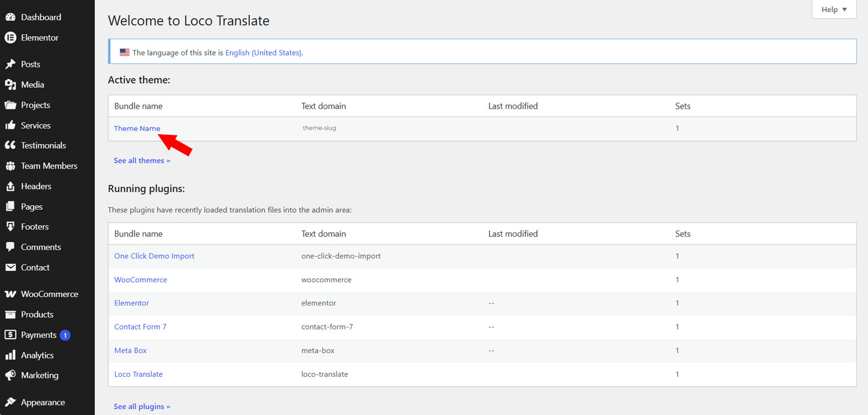Image resolution: width=868 pixels, height=415 pixels.
Task: Expand the Help dropdown tab
Action: click(834, 10)
